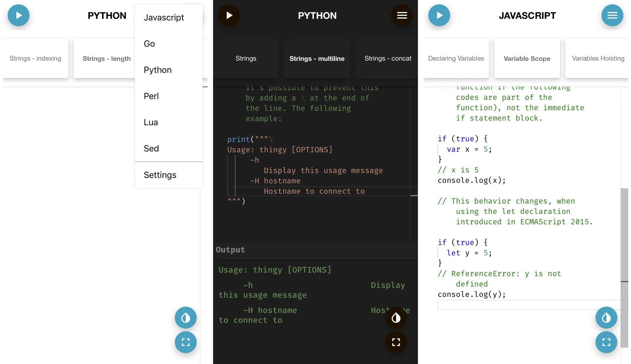Enter fullscreen in JavaScript panel
This screenshot has height=364, width=631.
pos(606,342)
